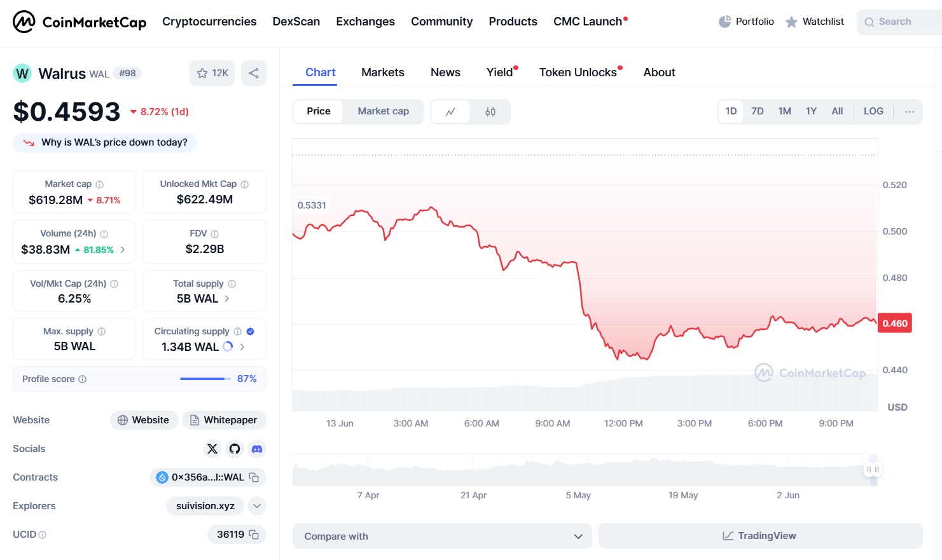Expand the Explorers dropdown chevron

tap(256, 506)
